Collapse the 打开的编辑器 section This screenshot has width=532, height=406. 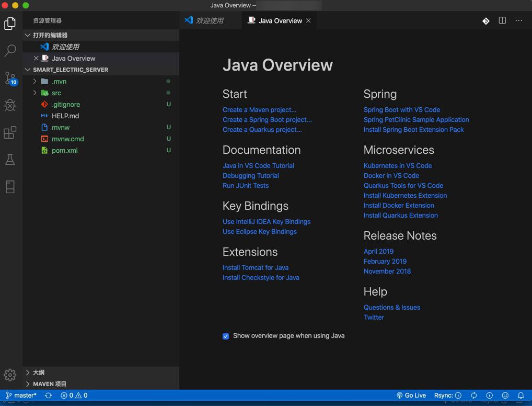(101, 35)
